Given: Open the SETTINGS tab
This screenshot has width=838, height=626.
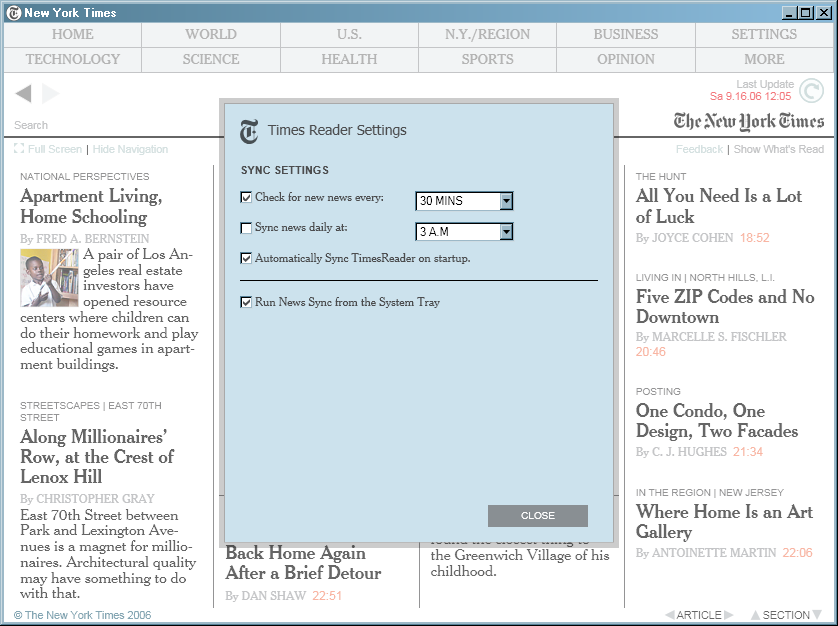Looking at the screenshot, I should pos(764,34).
